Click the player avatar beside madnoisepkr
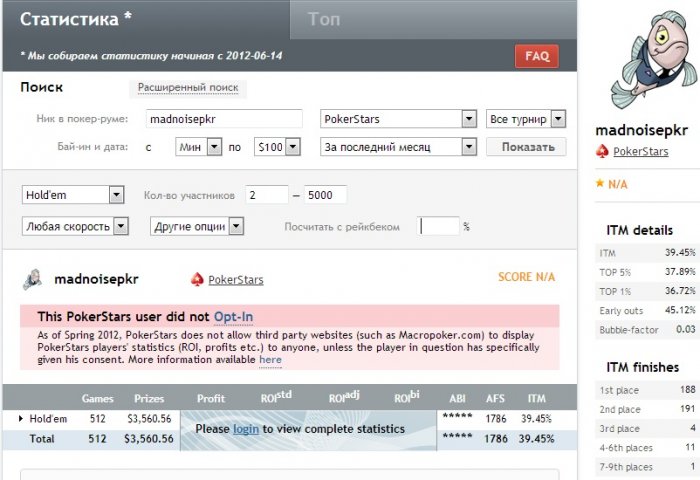The width and height of the screenshot is (700, 480). point(33,280)
